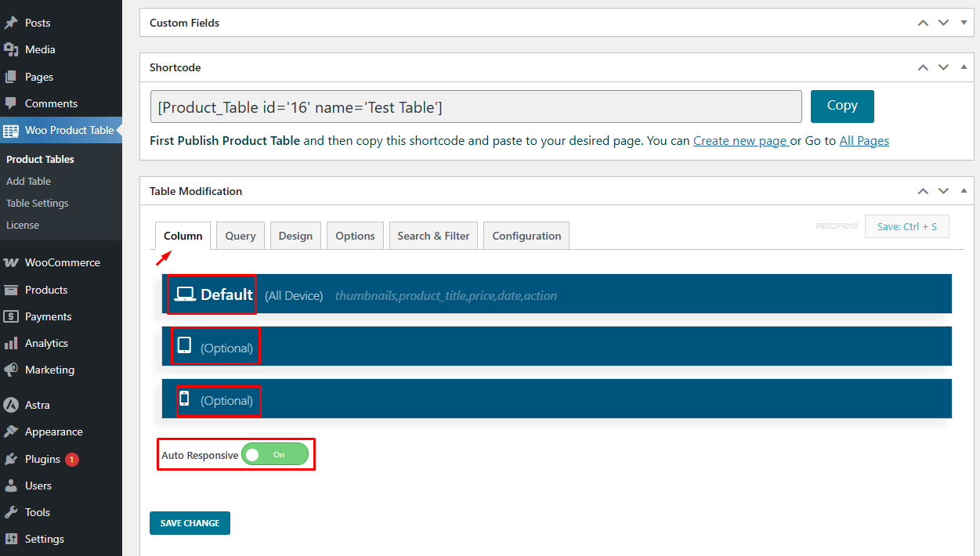Click the Products box icon
Image resolution: width=980 pixels, height=556 pixels.
pyautogui.click(x=11, y=290)
